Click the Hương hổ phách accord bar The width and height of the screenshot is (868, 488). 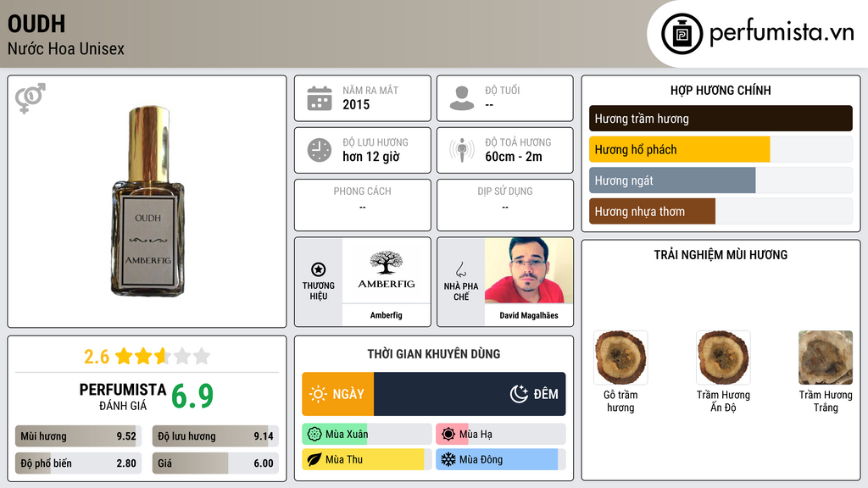(721, 149)
